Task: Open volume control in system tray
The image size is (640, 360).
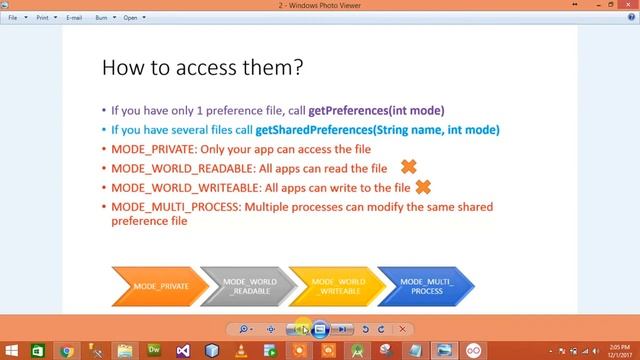Action: pyautogui.click(x=596, y=351)
